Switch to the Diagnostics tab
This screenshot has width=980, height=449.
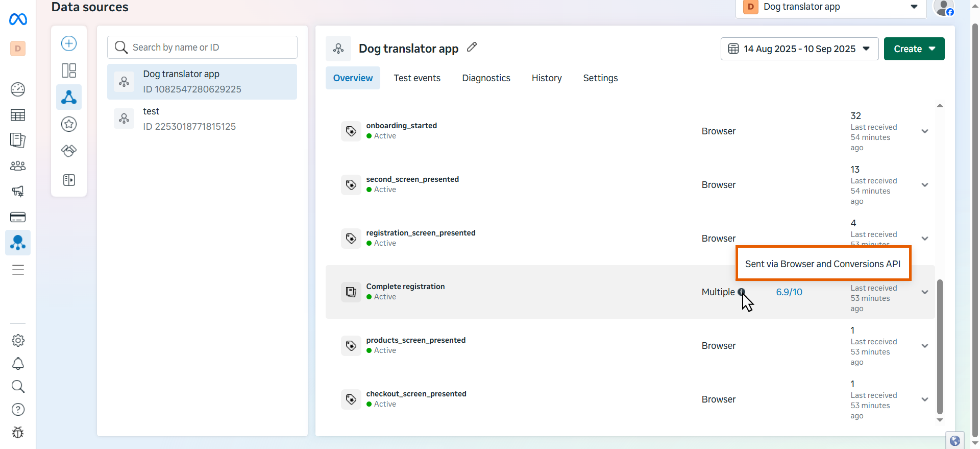[x=486, y=78]
